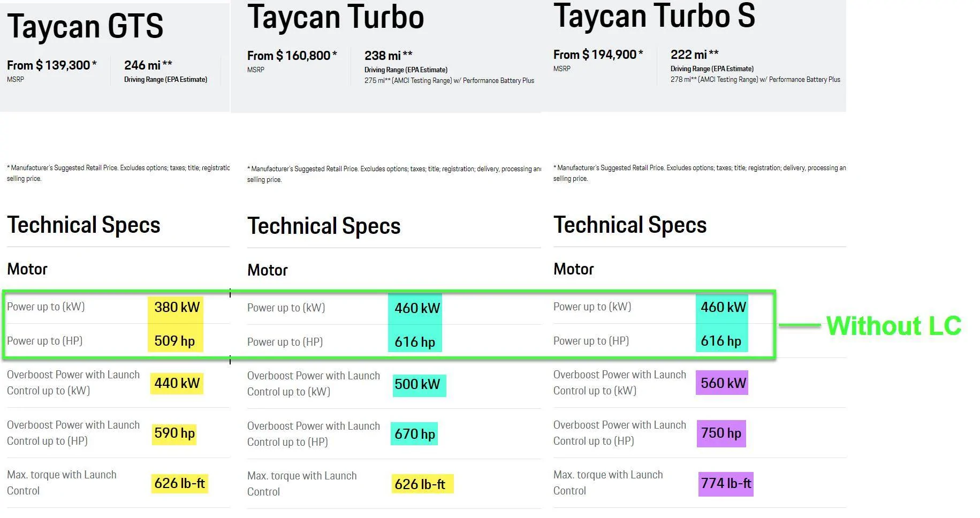Click the Turbo S 616 hp power value
Screen dimensions: 980x518
721,341
